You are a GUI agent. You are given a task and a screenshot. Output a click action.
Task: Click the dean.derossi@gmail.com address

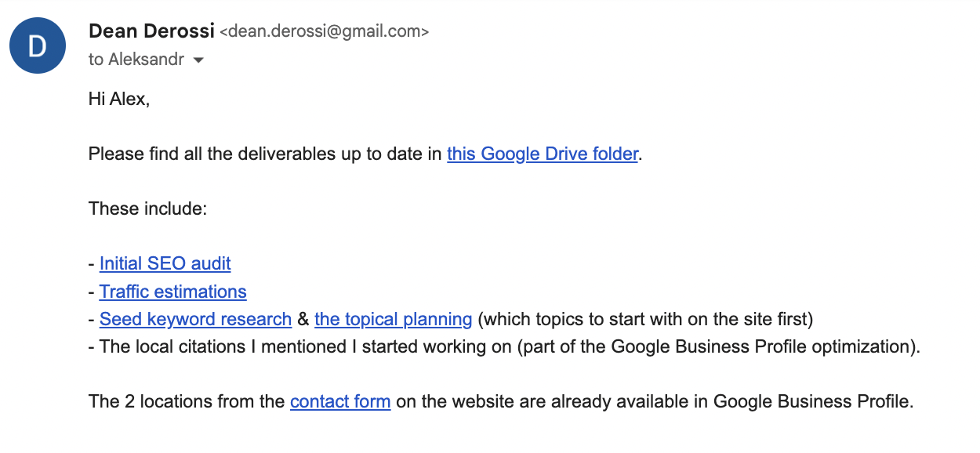(324, 32)
